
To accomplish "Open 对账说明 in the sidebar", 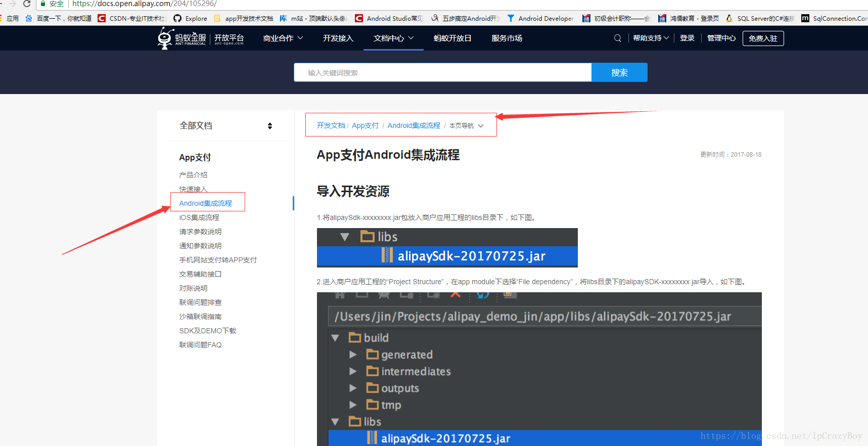I will (193, 288).
